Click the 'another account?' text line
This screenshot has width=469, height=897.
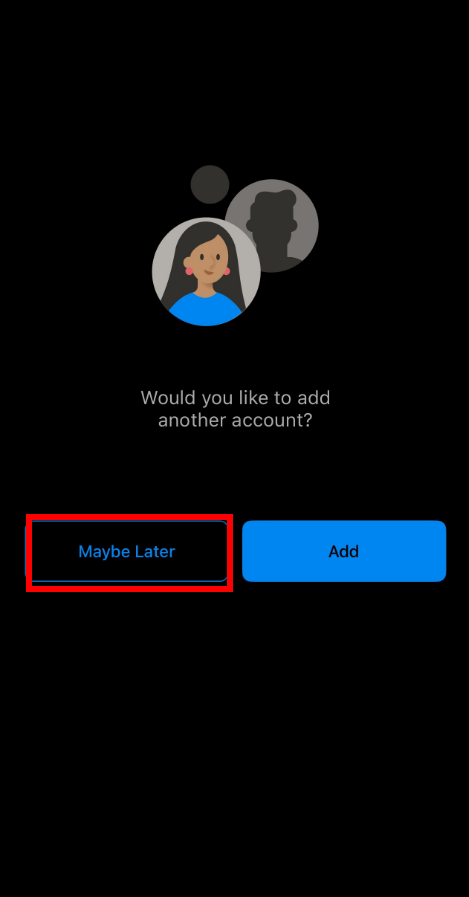click(235, 420)
